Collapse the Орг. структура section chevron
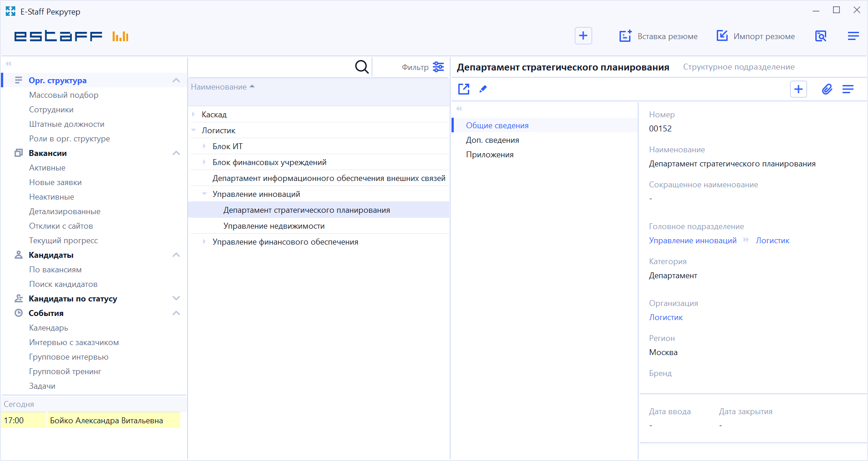The height and width of the screenshot is (461, 868). [176, 80]
